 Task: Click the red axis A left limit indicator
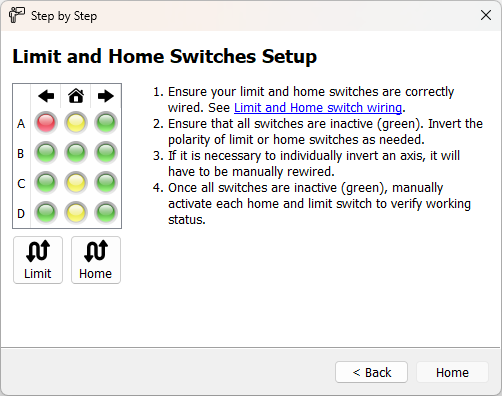point(46,123)
